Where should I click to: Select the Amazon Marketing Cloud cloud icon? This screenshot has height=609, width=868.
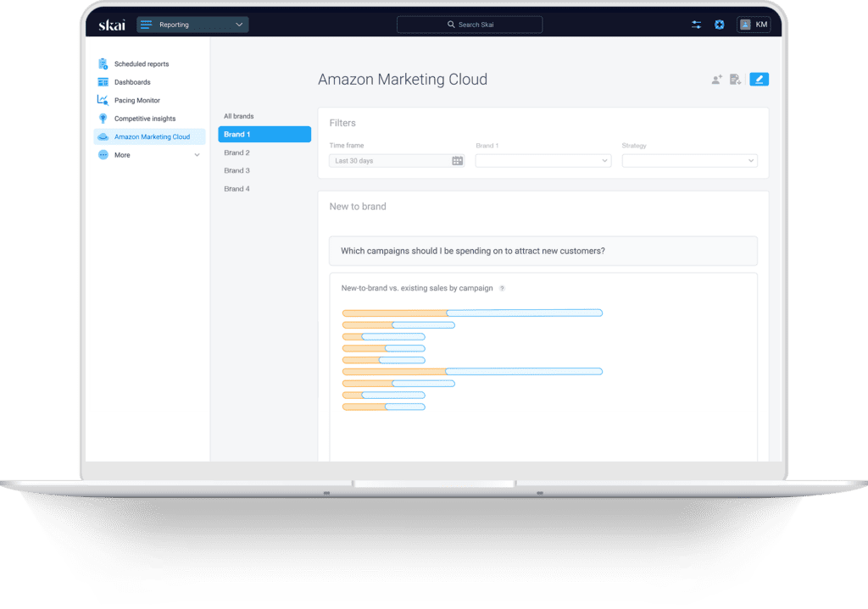click(x=103, y=136)
